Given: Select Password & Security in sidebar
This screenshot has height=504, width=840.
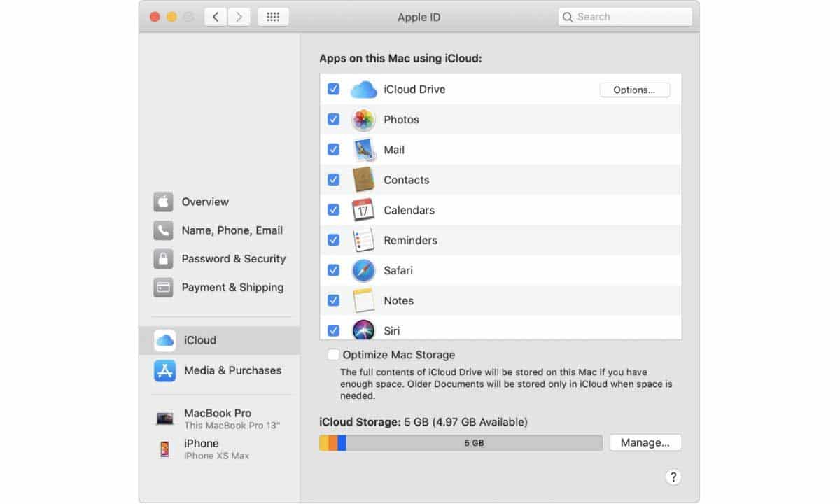Looking at the screenshot, I should coord(233,259).
